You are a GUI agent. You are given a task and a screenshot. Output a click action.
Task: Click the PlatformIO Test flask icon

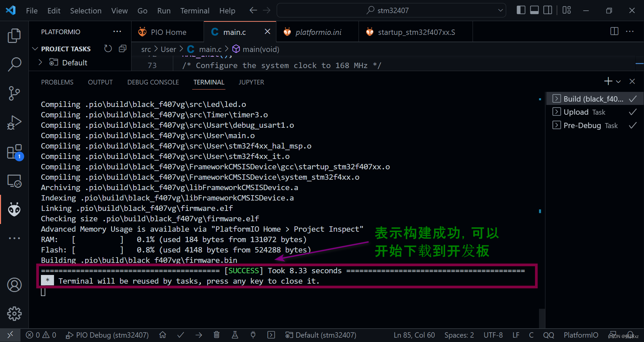[x=235, y=335]
